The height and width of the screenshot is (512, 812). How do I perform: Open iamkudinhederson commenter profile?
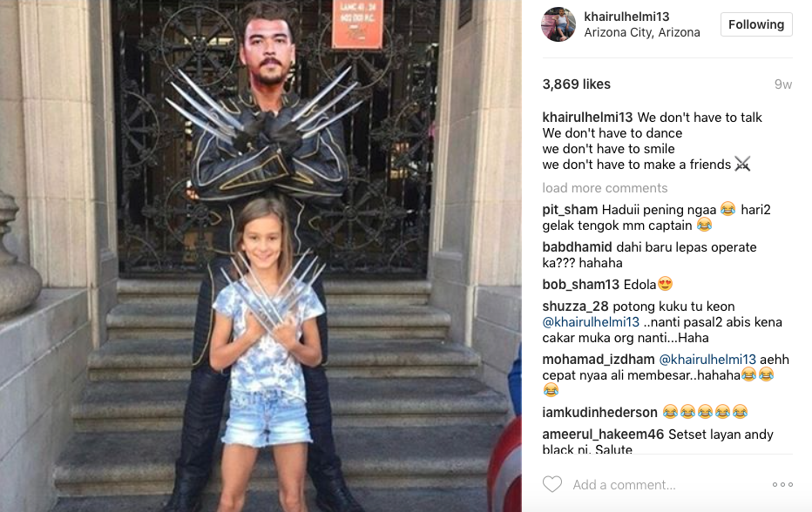pos(599,412)
